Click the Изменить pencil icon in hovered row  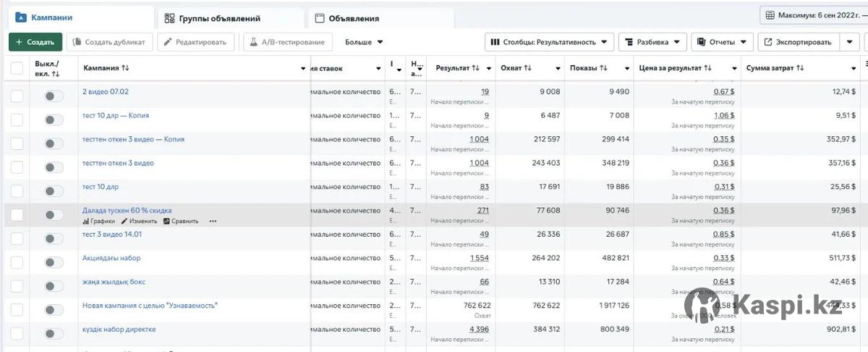[x=124, y=222]
